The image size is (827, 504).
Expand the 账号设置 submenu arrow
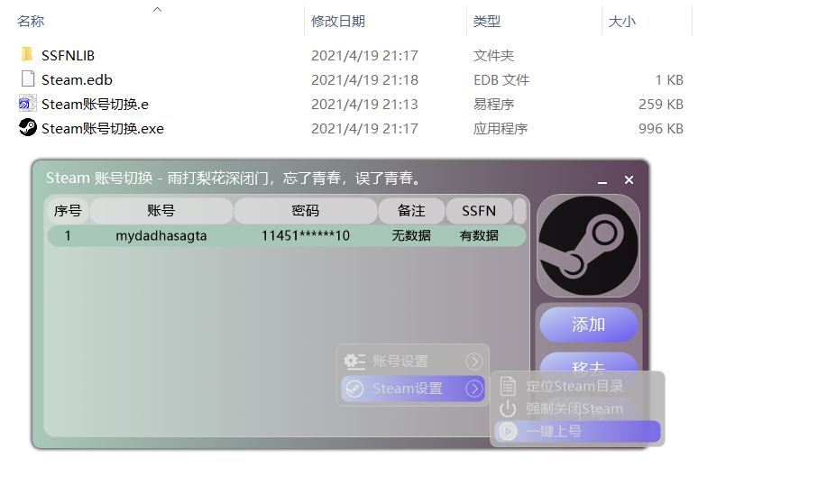tap(474, 362)
